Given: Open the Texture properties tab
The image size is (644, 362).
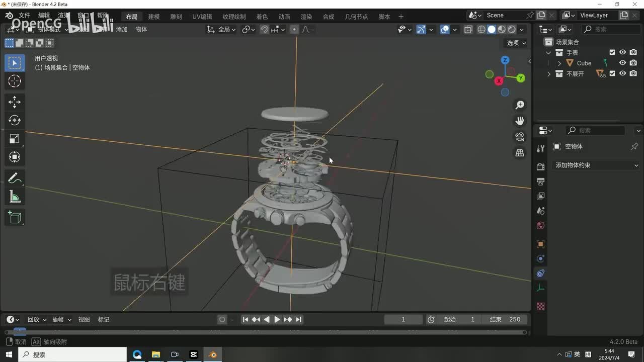Looking at the screenshot, I should [x=541, y=306].
